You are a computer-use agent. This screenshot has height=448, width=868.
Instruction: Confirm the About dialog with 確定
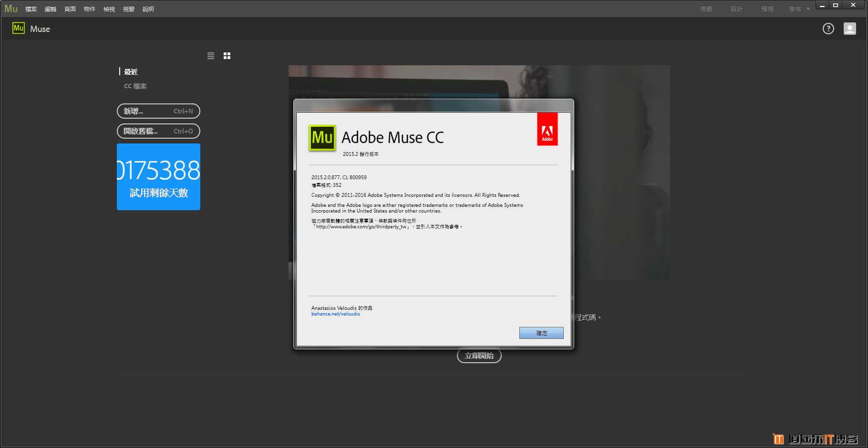(541, 333)
